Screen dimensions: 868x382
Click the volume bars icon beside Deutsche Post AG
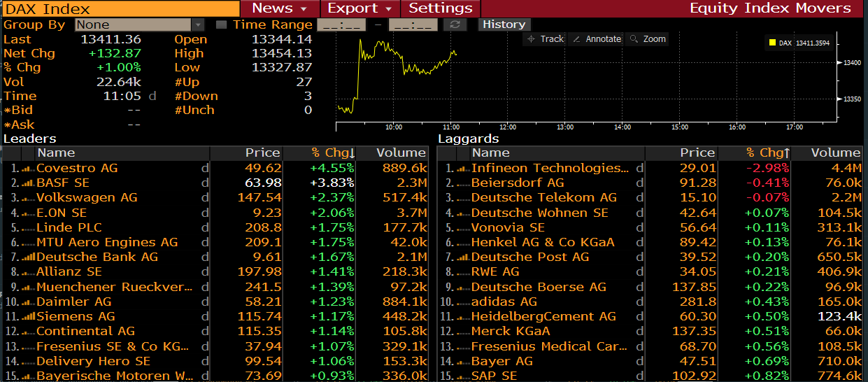click(x=463, y=257)
